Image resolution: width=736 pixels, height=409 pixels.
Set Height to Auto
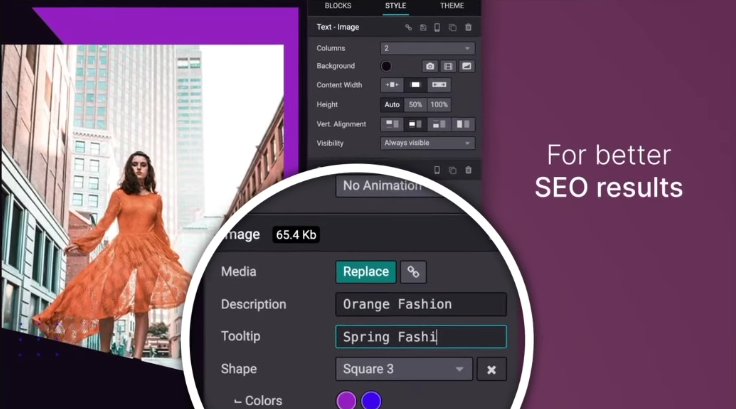coord(392,105)
